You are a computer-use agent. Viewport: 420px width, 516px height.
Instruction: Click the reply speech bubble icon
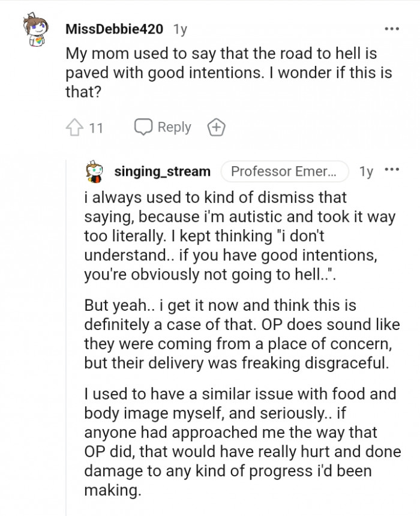[142, 127]
